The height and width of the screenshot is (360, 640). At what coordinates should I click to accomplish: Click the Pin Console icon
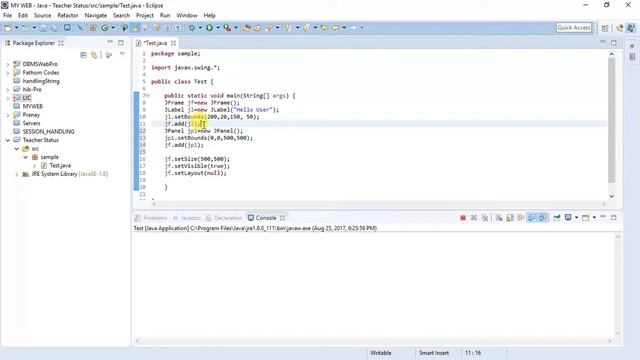click(x=557, y=218)
